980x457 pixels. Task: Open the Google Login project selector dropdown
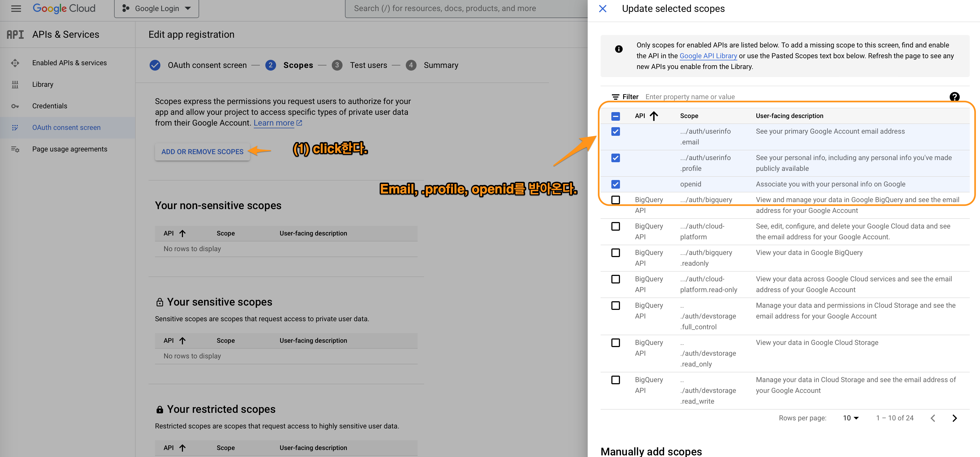tap(156, 8)
